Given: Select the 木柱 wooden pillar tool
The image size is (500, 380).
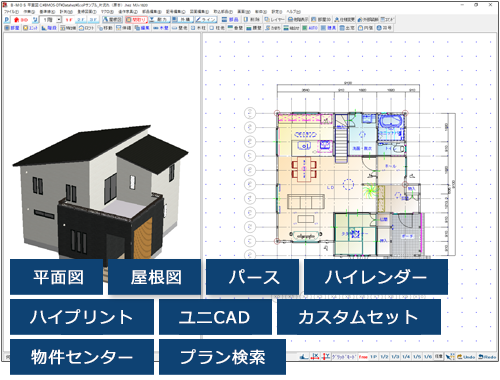Looking at the screenshot, I should click(x=198, y=28).
